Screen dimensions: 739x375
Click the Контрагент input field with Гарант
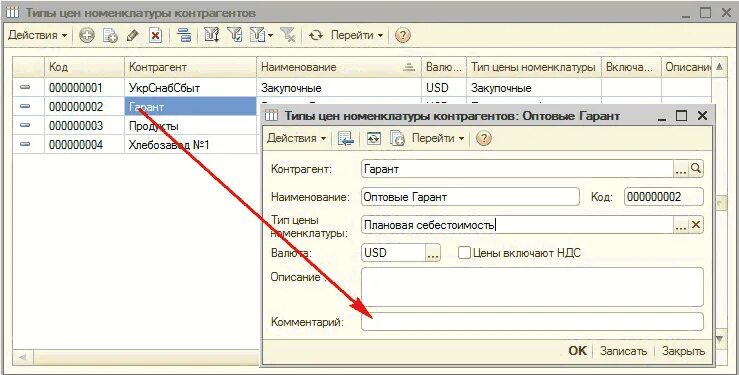(x=517, y=169)
